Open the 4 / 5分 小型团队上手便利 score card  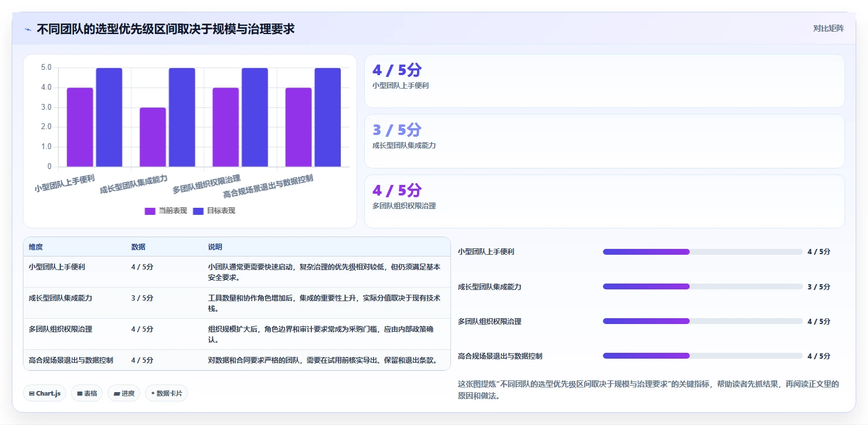(605, 81)
